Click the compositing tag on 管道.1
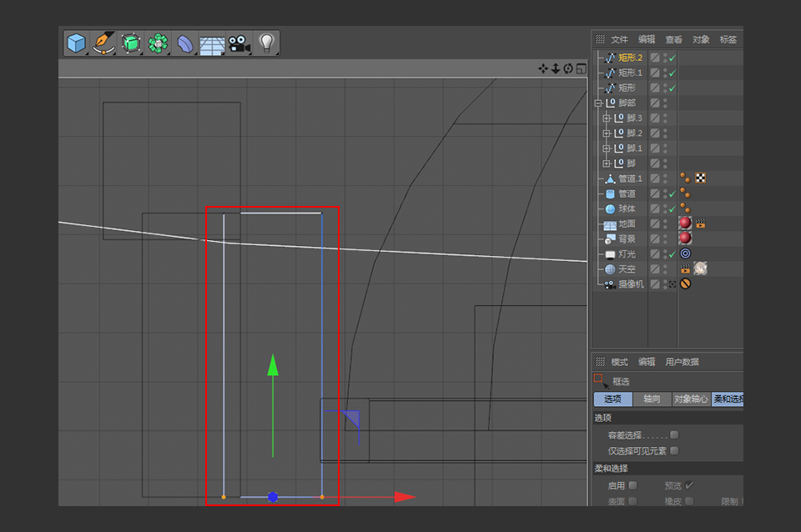 pyautogui.click(x=701, y=178)
